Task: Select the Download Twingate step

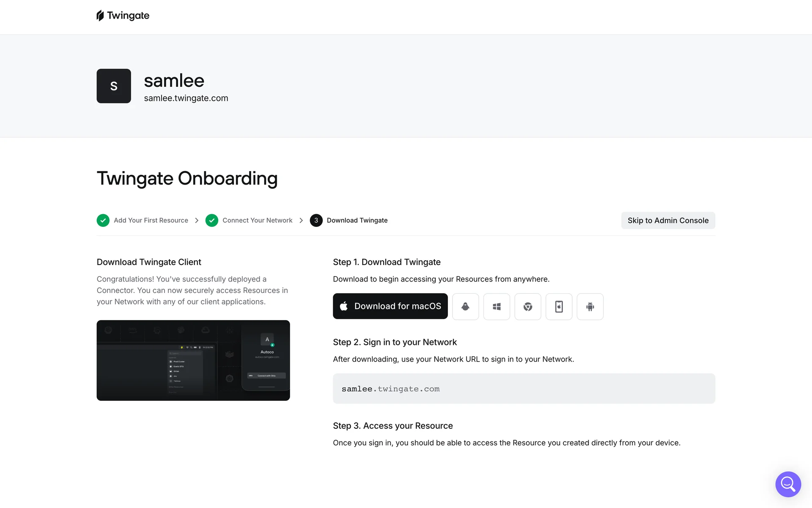Action: [357, 220]
